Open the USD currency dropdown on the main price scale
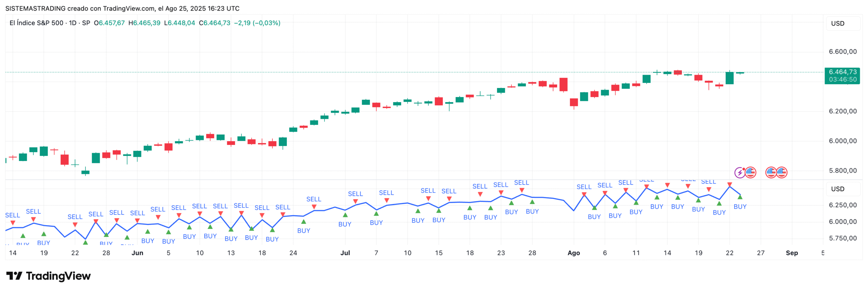 coord(843,23)
